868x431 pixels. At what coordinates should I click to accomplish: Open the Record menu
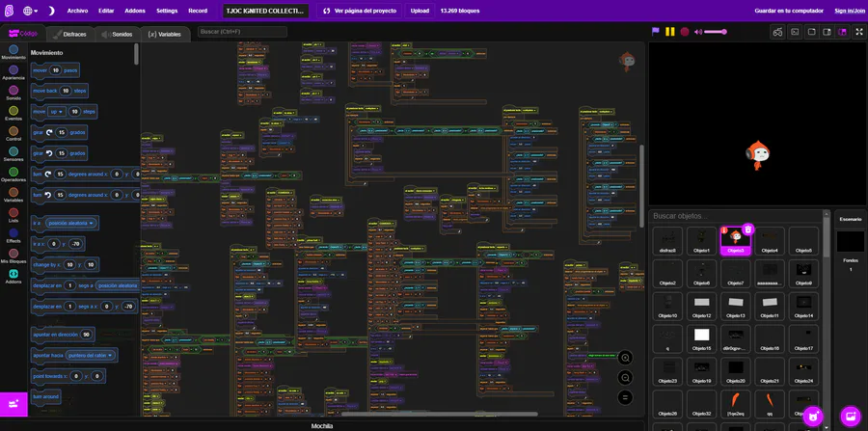198,11
